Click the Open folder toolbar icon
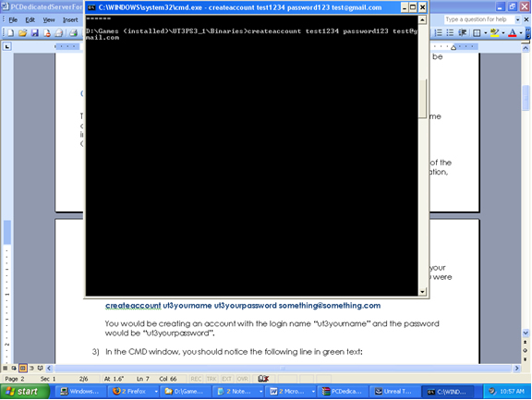The image size is (532, 400). pos(23,32)
